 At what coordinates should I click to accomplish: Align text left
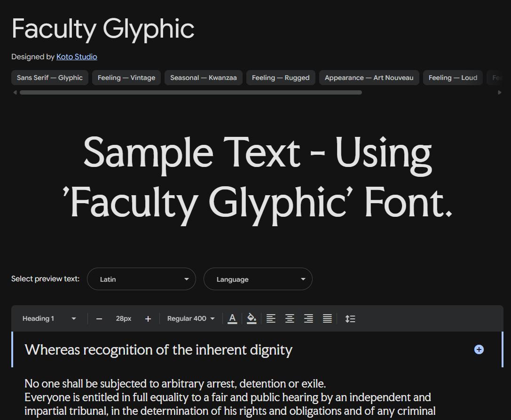[271, 318]
